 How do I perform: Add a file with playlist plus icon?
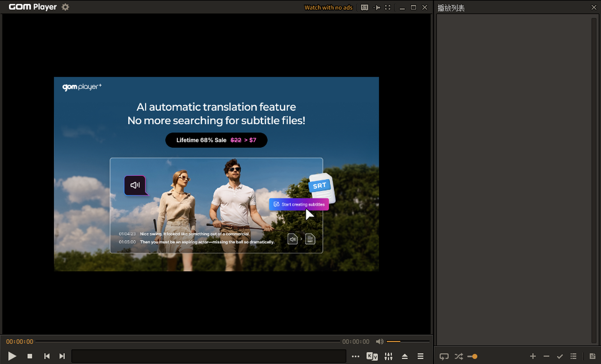coord(533,356)
